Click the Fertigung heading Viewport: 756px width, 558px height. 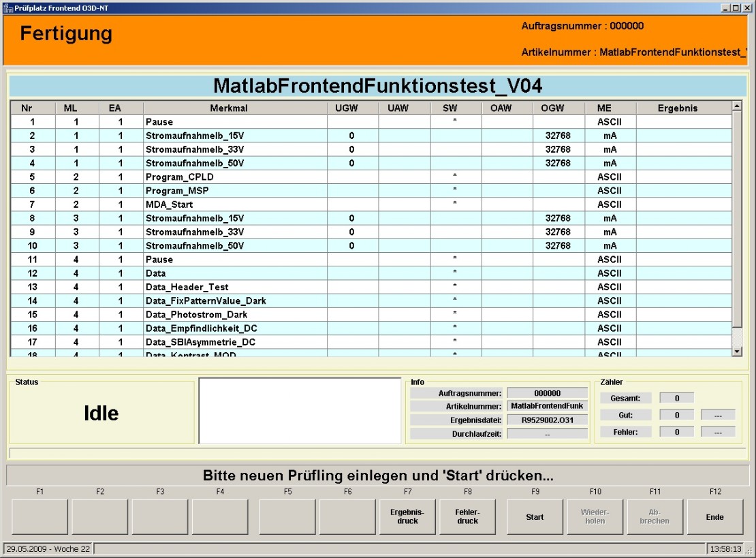pyautogui.click(x=66, y=34)
